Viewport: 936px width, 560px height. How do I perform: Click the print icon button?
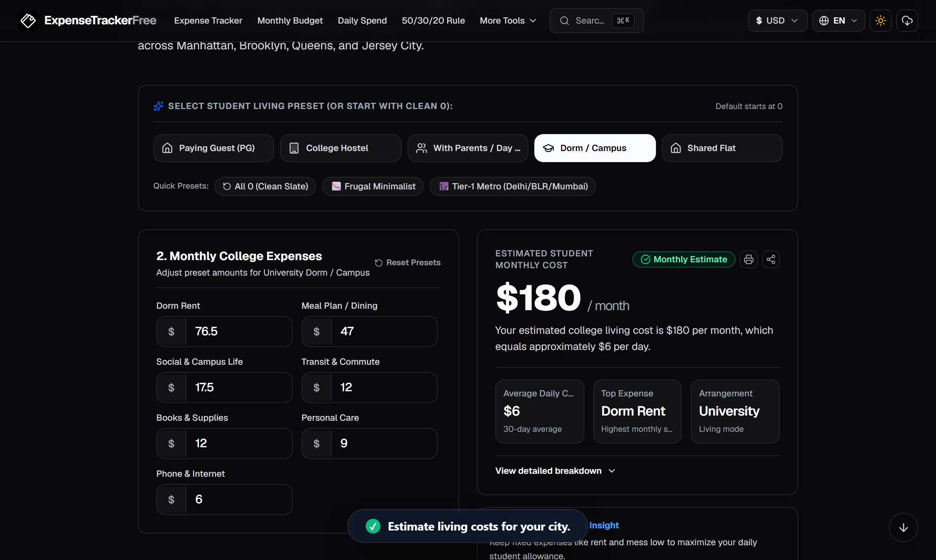click(748, 259)
